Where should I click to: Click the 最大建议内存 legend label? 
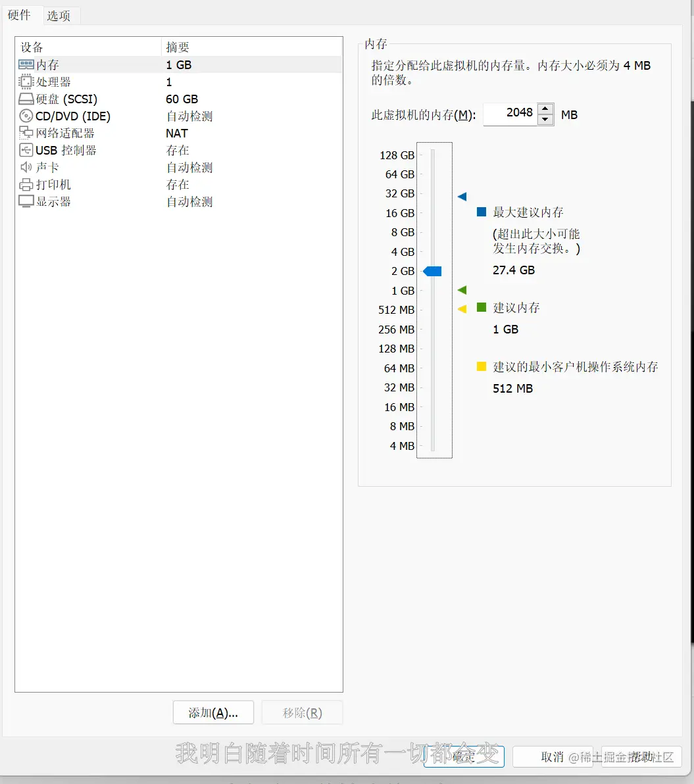[528, 212]
